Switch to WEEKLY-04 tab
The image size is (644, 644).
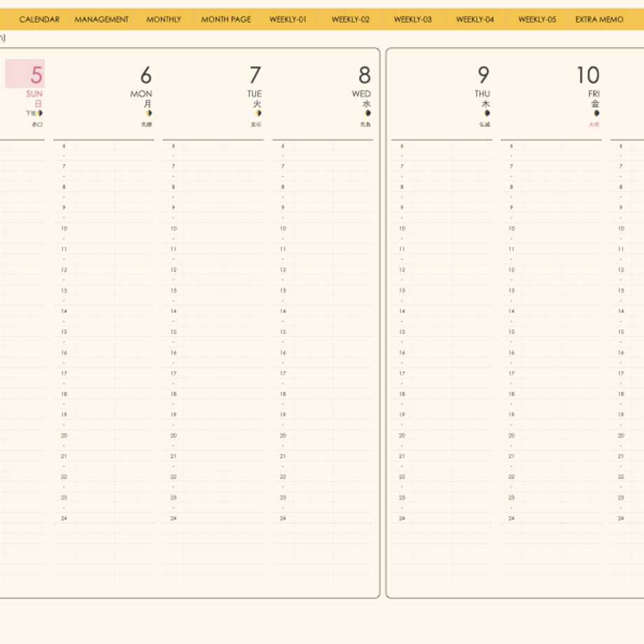[x=475, y=20]
